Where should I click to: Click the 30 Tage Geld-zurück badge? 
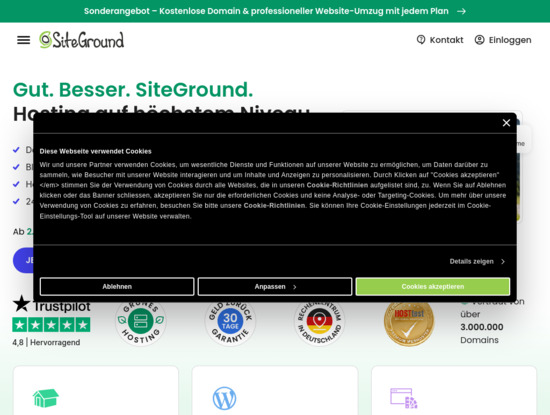(x=230, y=321)
